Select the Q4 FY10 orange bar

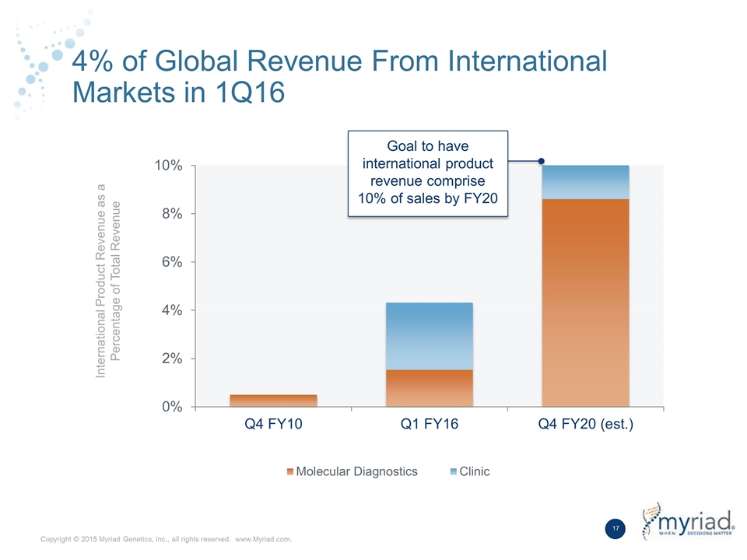273,401
